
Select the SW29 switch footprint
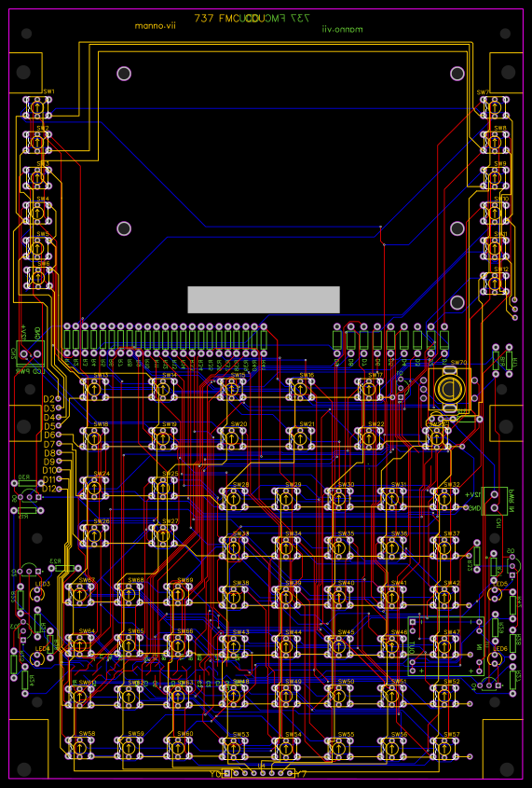[x=287, y=498]
